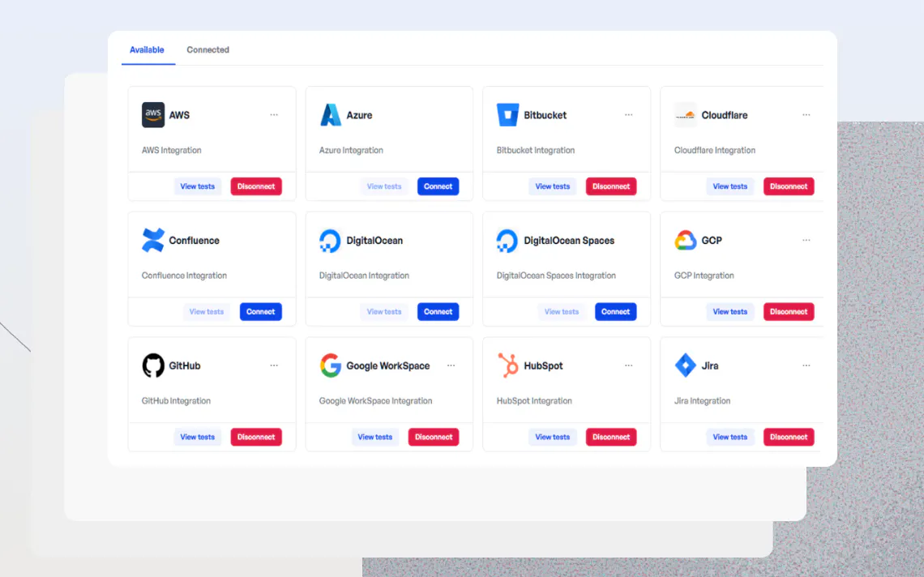Open the Jira card three-dot menu
The width and height of the screenshot is (924, 577).
(806, 365)
